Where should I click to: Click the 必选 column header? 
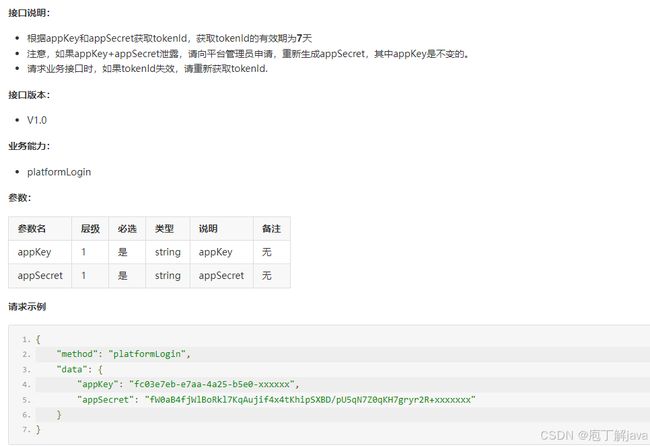(x=127, y=228)
